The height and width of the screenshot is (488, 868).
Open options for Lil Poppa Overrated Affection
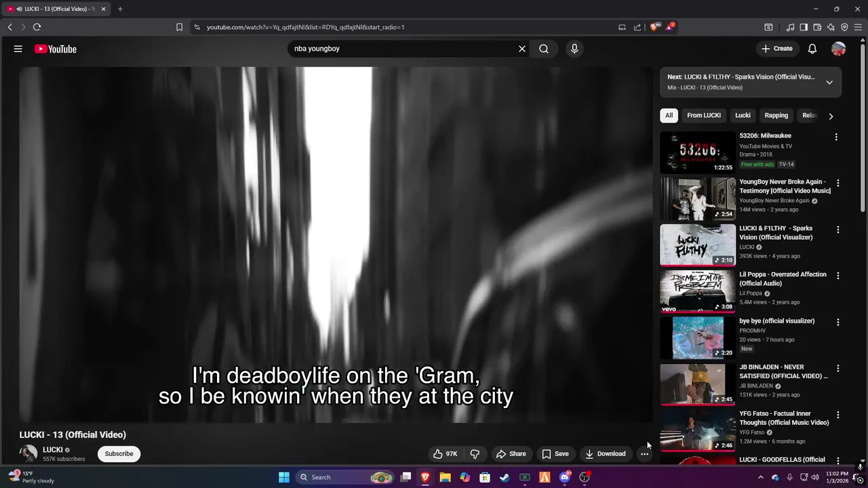point(838,276)
